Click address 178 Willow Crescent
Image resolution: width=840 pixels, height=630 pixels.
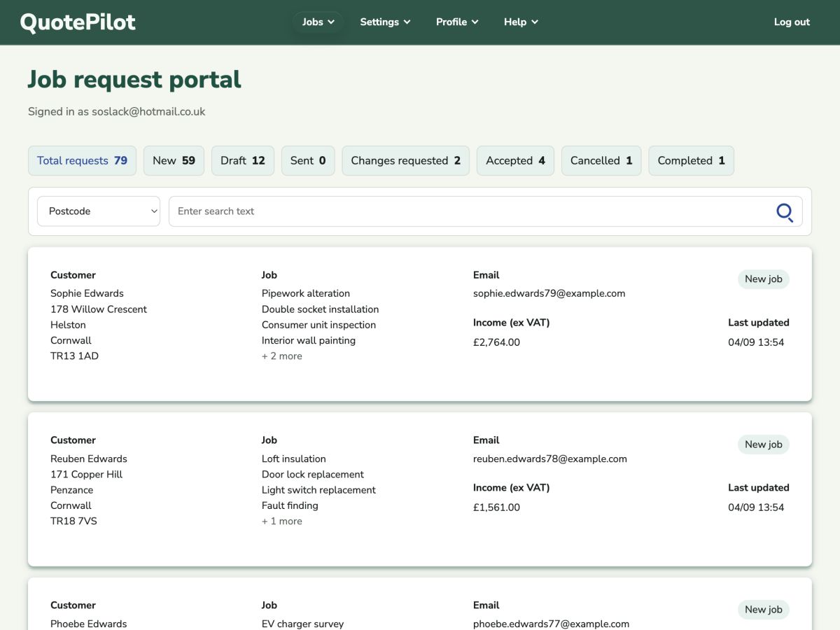pyautogui.click(x=99, y=309)
